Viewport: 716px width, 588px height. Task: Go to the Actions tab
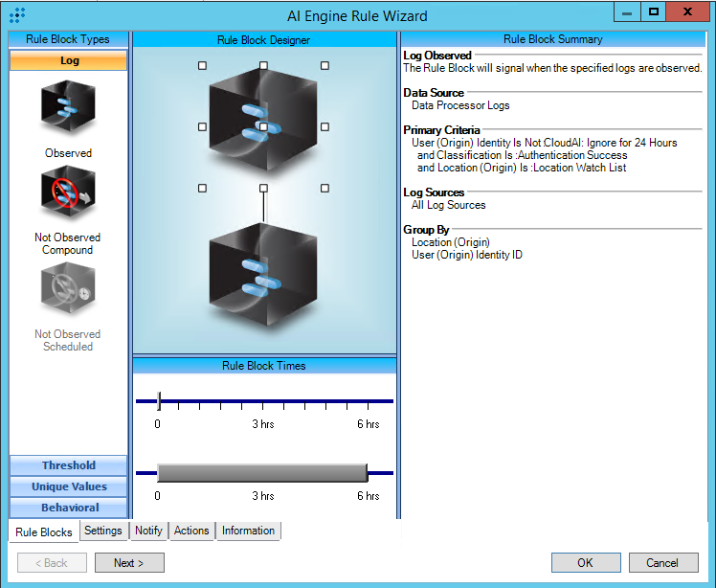pyautogui.click(x=191, y=531)
